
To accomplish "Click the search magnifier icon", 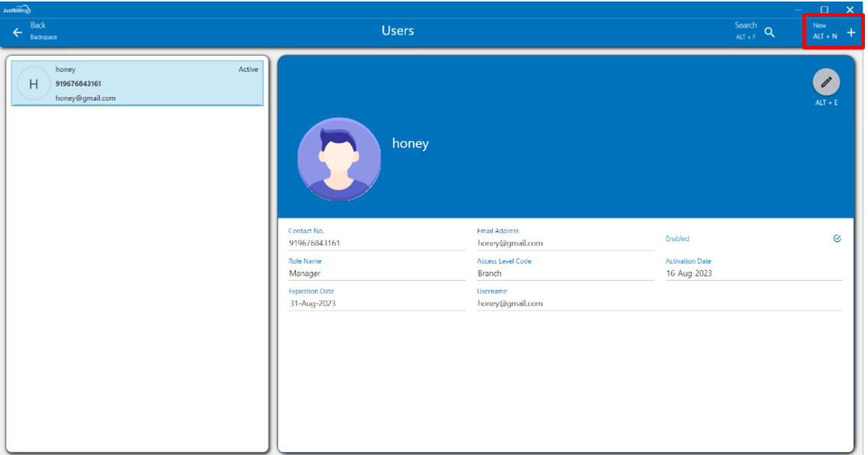I will tap(770, 32).
